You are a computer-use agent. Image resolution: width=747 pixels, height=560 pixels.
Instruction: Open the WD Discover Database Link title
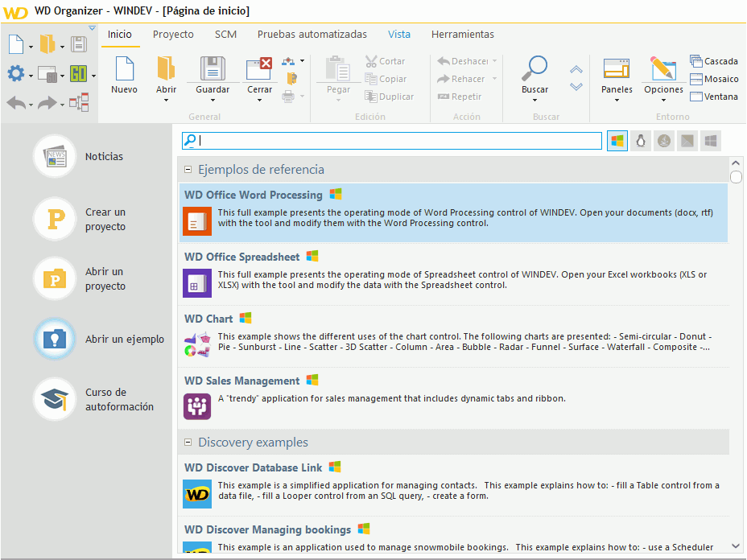253,467
